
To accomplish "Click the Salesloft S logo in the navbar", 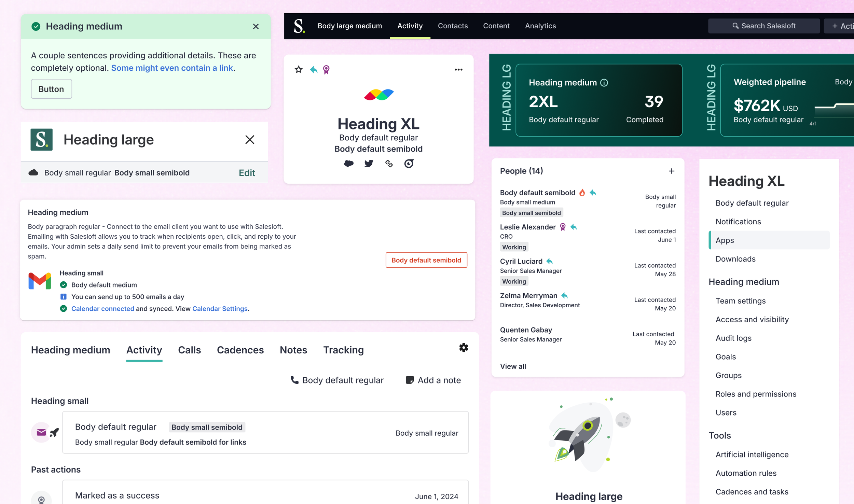I will coord(299,26).
